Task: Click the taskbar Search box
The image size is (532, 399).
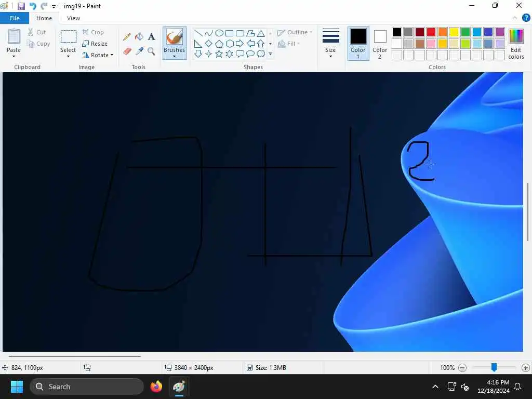Action: pyautogui.click(x=87, y=387)
